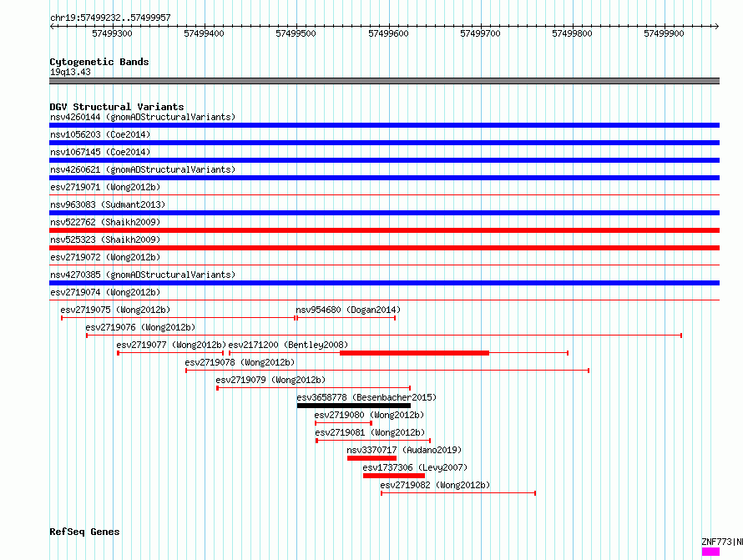Click ruler position 57499900
The image size is (743, 560).
(664, 33)
